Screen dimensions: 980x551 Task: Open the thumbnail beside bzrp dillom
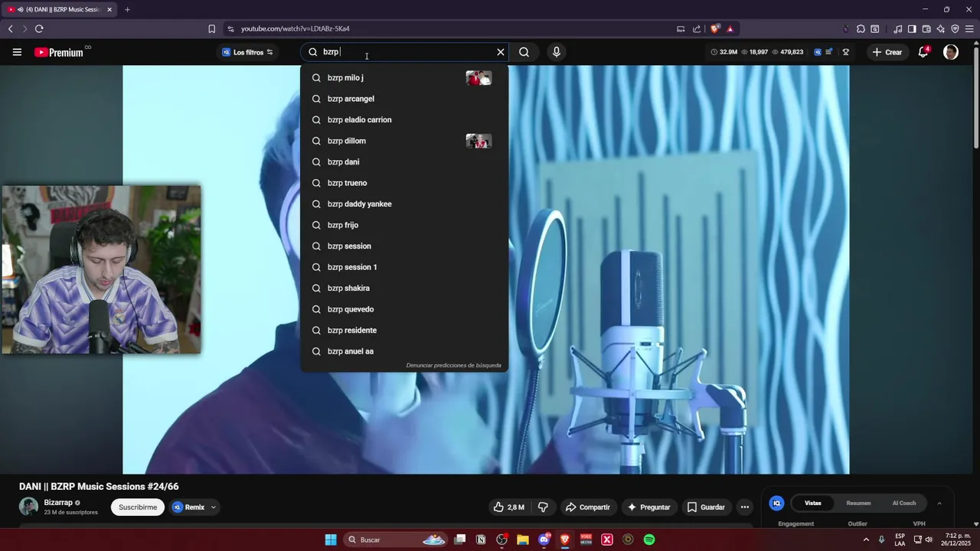pyautogui.click(x=479, y=141)
